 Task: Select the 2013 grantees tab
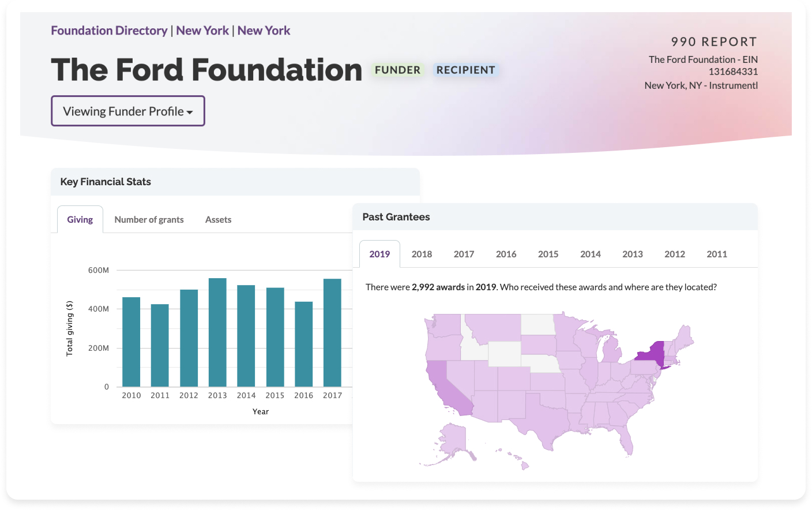pyautogui.click(x=632, y=254)
